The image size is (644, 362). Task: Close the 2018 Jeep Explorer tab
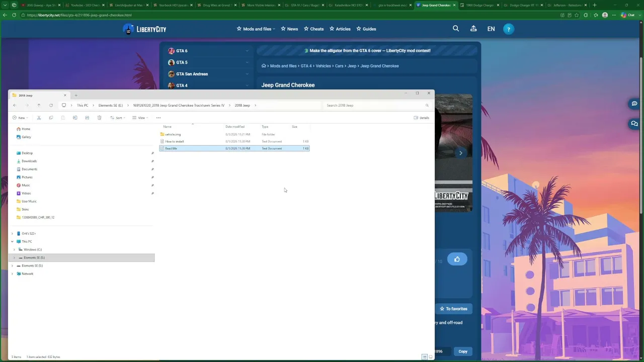pos(65,95)
